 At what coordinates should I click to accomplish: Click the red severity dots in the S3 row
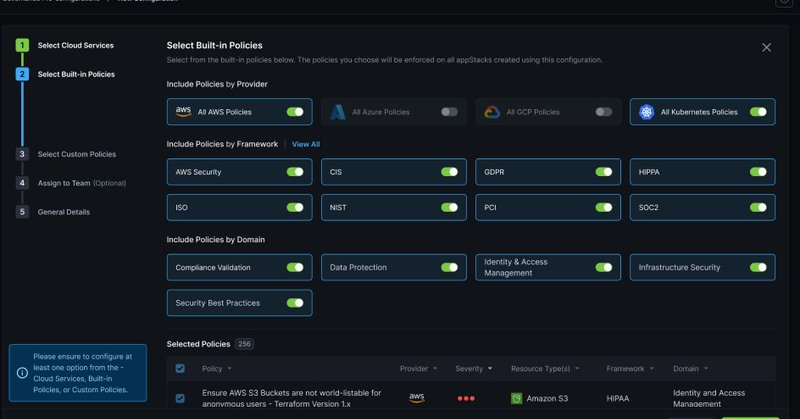[466, 399]
